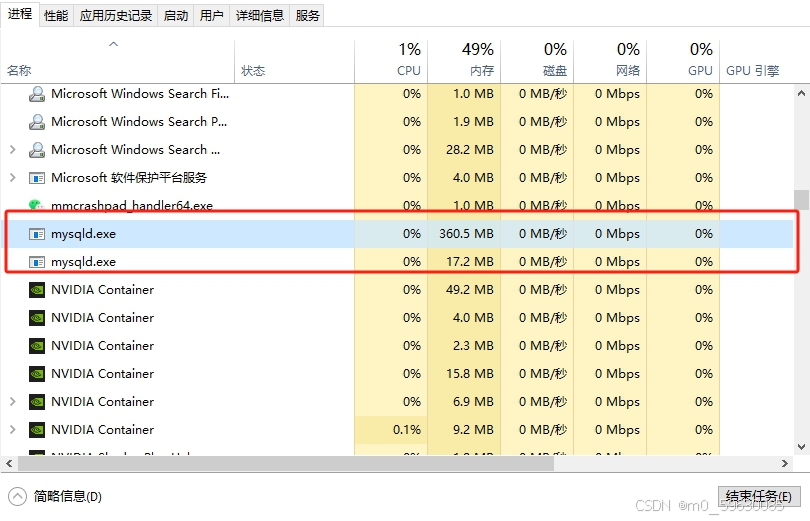Screen dimensions: 810x521
Task: Select the second mysqld.exe process name
Action: [83, 262]
